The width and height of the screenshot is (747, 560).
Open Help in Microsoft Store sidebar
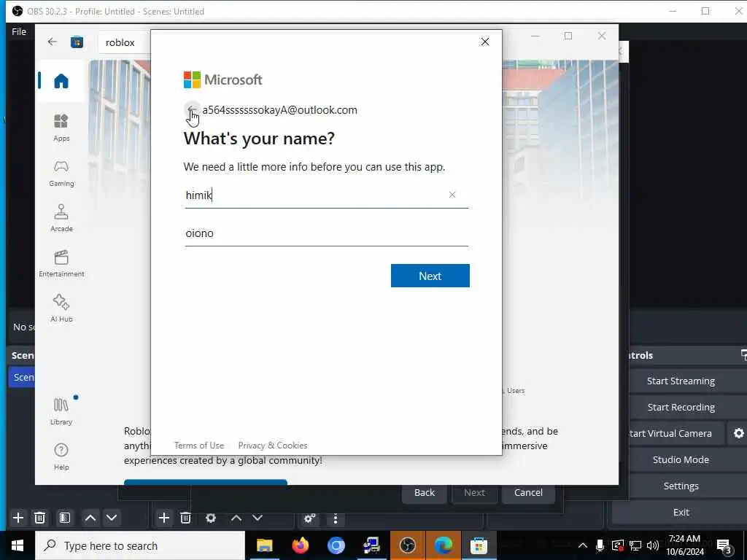[x=61, y=456]
